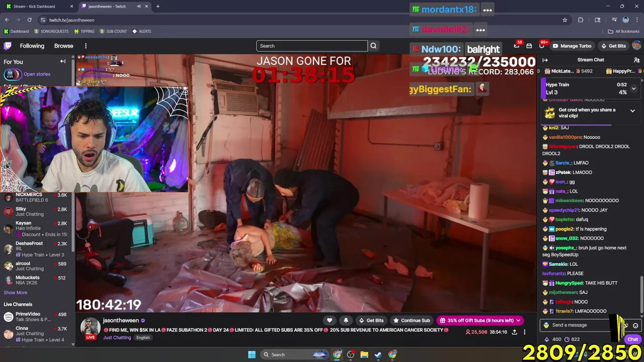Send message with Chat button
Screen dimensions: 644x362
pyautogui.click(x=632, y=339)
